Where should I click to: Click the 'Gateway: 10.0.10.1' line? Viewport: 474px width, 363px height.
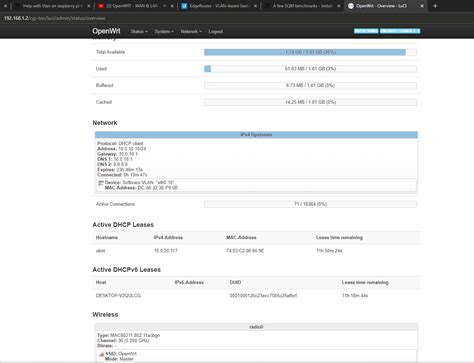point(117,154)
